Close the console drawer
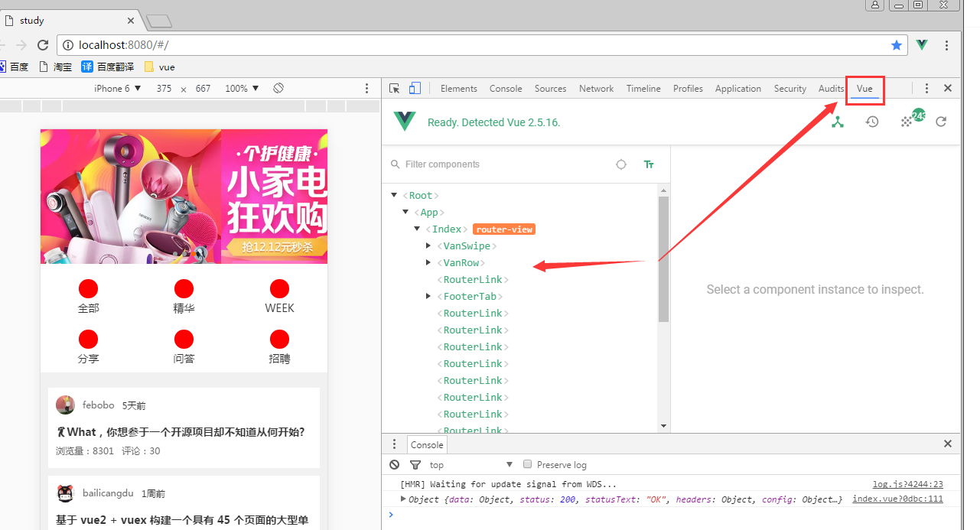The height and width of the screenshot is (530, 980). 948,444
